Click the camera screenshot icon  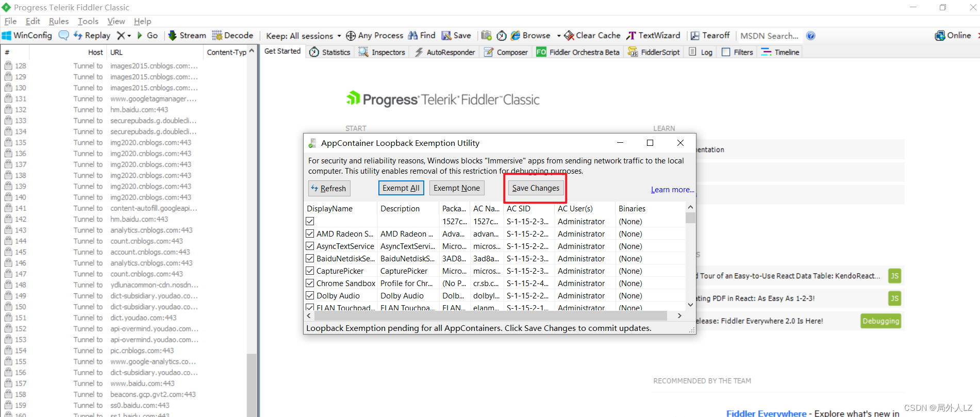tap(486, 36)
